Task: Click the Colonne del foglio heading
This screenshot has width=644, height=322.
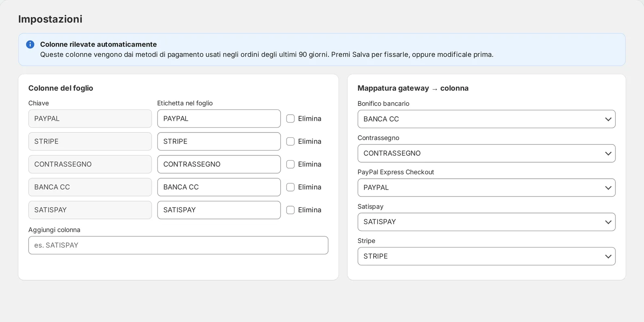Action: (x=61, y=88)
